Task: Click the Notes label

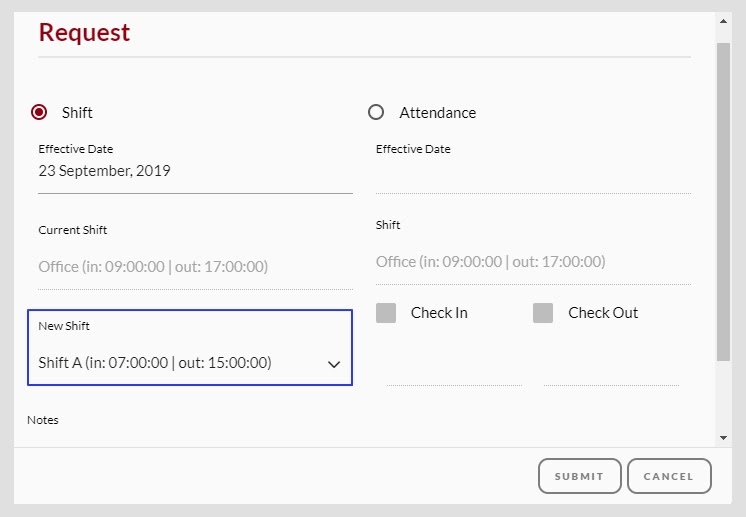Action: 43,420
